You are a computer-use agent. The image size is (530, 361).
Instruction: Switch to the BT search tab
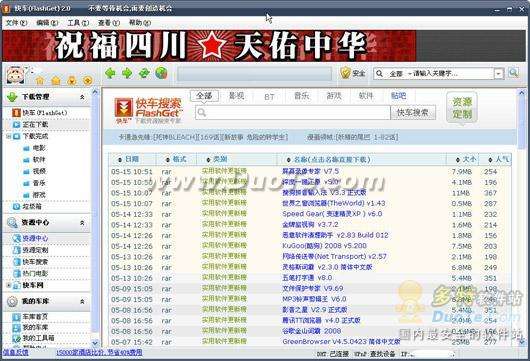269,97
